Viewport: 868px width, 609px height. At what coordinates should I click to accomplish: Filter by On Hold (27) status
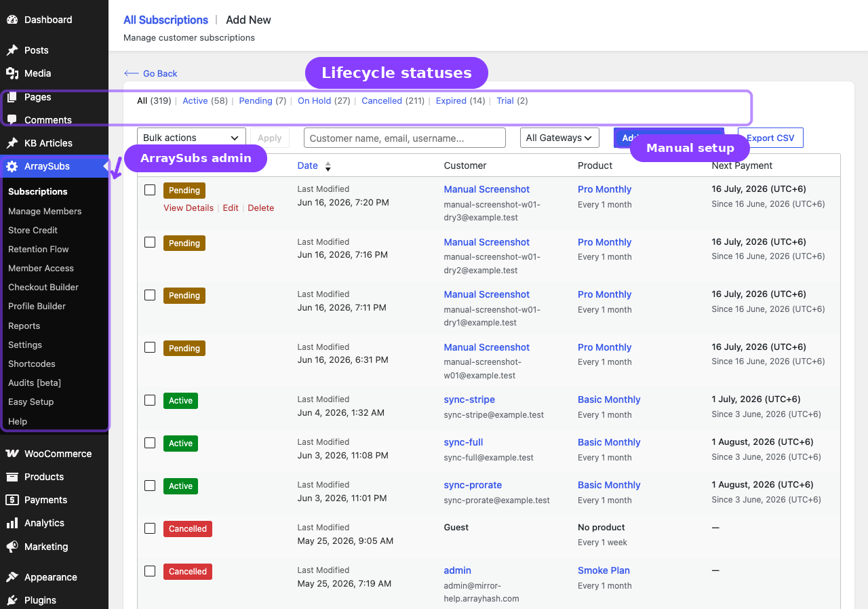coord(324,100)
